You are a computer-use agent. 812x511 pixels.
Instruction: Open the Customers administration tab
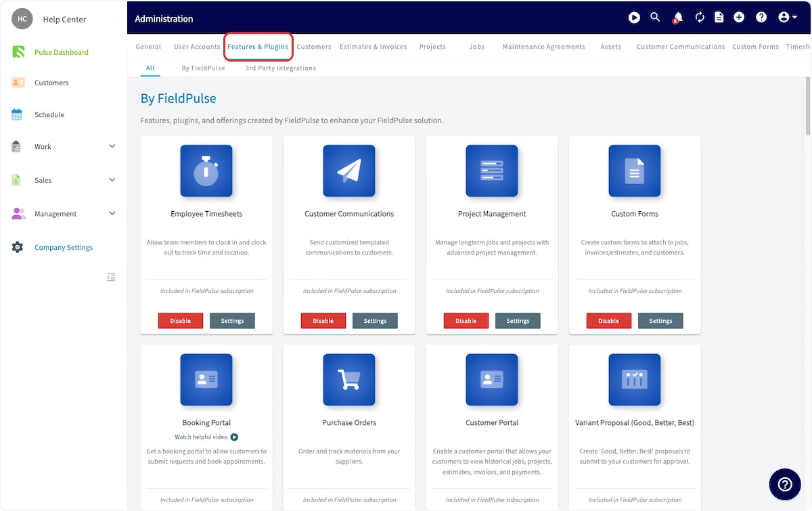(x=314, y=47)
